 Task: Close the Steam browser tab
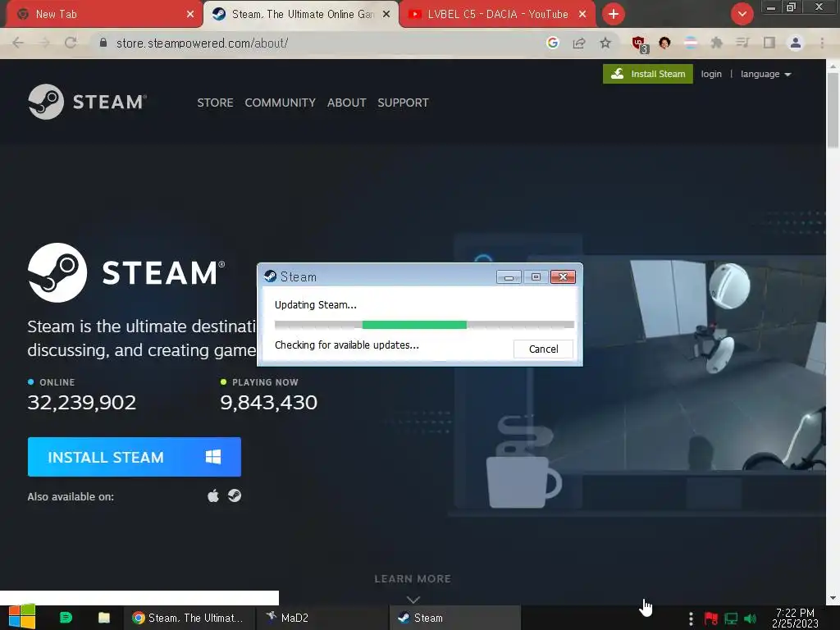(386, 14)
